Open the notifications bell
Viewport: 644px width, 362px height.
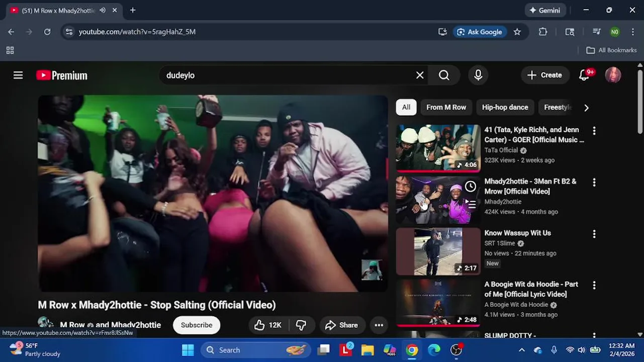584,75
